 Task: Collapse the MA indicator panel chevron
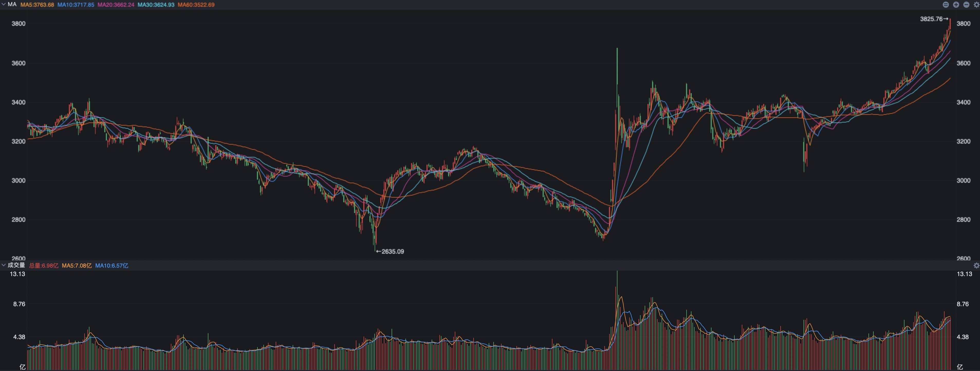(x=4, y=5)
